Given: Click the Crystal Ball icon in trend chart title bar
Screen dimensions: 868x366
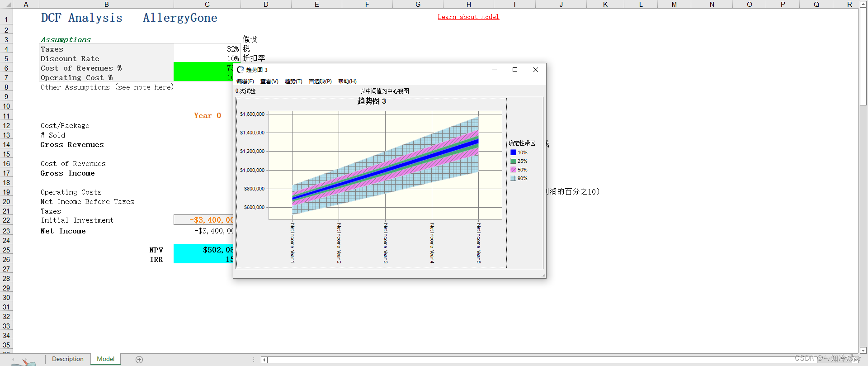Looking at the screenshot, I should click(x=241, y=70).
